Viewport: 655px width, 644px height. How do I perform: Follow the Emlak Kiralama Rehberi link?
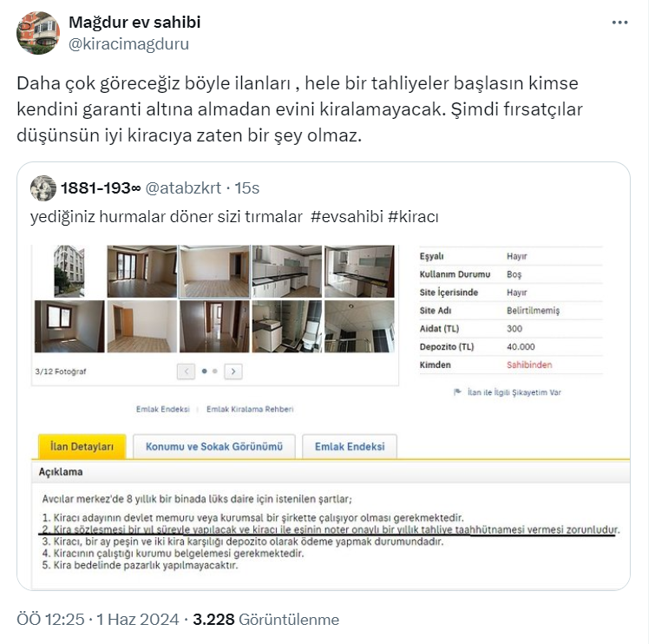[250, 409]
